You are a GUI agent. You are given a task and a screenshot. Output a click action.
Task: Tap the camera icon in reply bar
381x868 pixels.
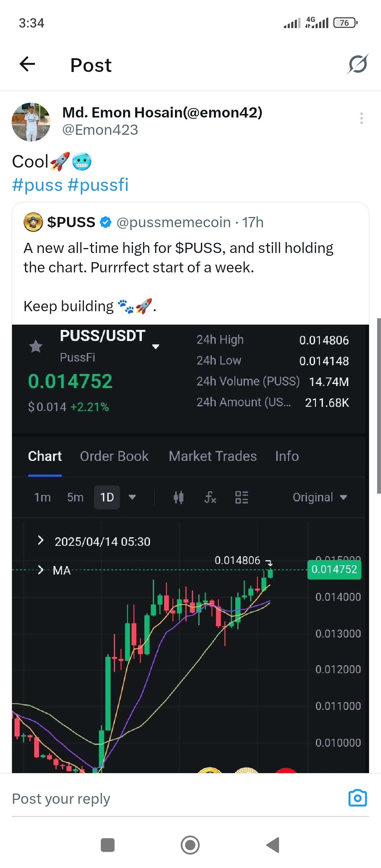(358, 798)
